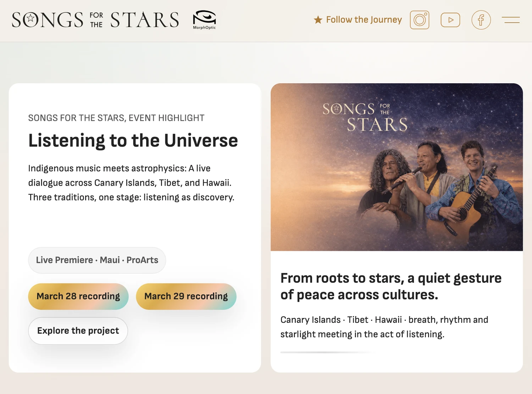This screenshot has width=532, height=394.
Task: Click the Canary Islands · Tibet · Hawaii caption
Action: (x=384, y=327)
